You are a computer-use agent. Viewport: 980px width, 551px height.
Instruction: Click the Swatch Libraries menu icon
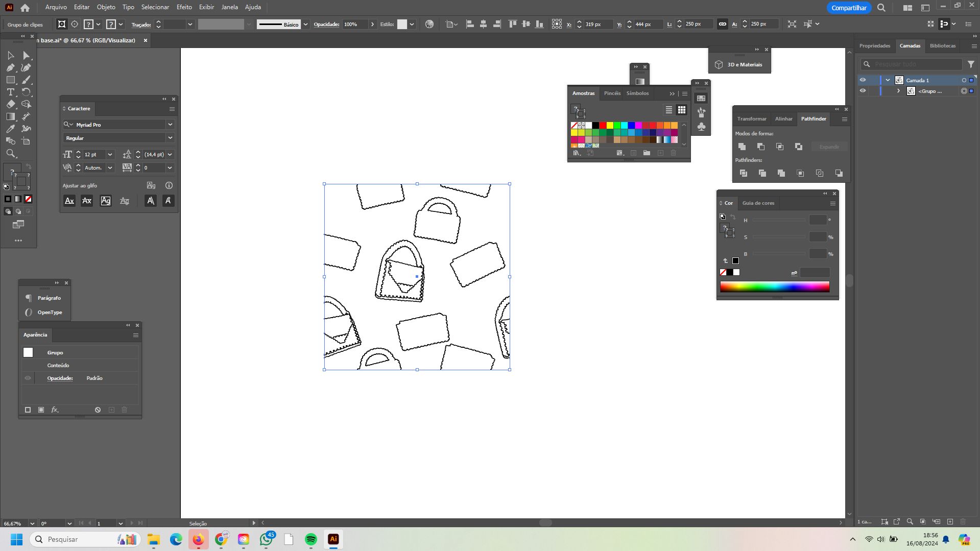[x=577, y=153]
